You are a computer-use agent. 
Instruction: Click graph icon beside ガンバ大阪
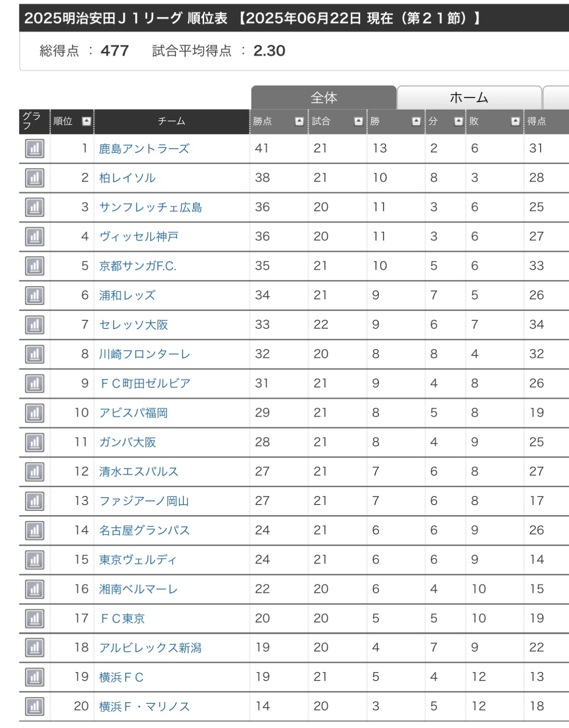(x=34, y=442)
